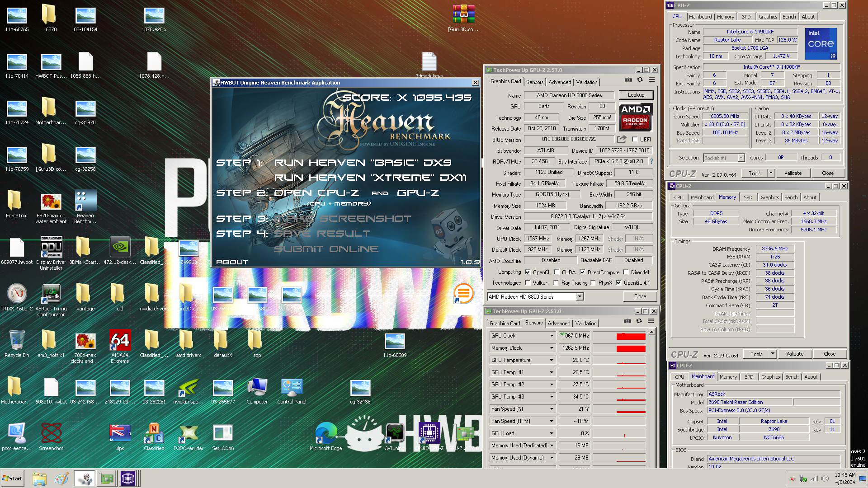Toggle PhysX checkbox in GPU-Z

pyautogui.click(x=593, y=283)
